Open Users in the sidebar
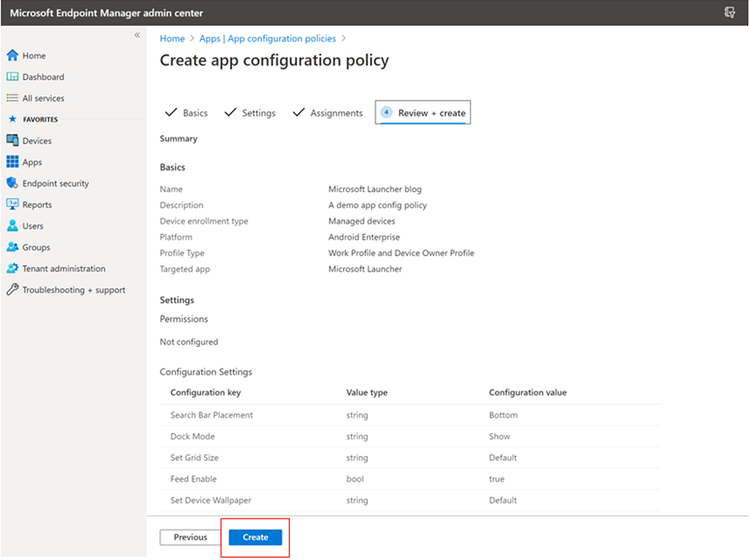The width and height of the screenshot is (749, 560). [32, 225]
